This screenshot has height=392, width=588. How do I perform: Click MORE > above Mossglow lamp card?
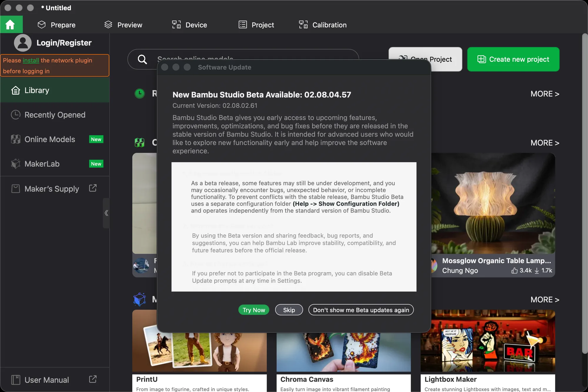click(545, 143)
